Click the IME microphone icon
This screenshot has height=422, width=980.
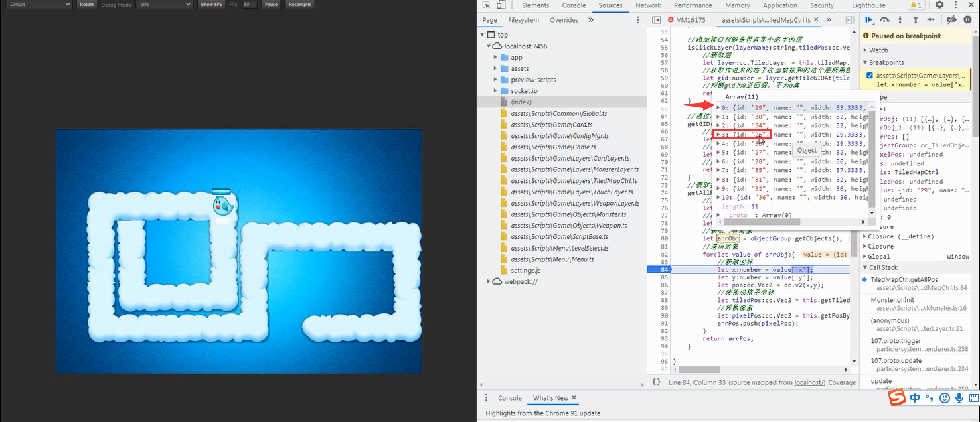point(959,398)
